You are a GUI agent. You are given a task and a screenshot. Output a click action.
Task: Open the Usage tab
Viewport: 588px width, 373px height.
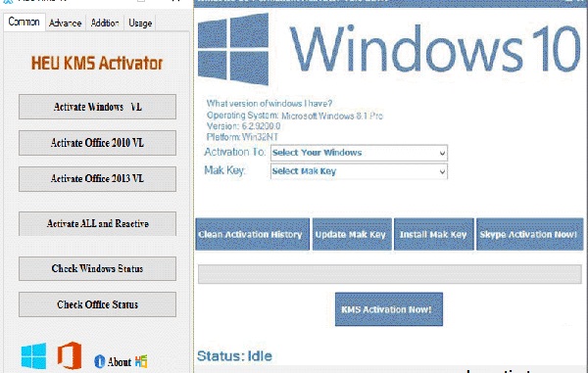140,23
